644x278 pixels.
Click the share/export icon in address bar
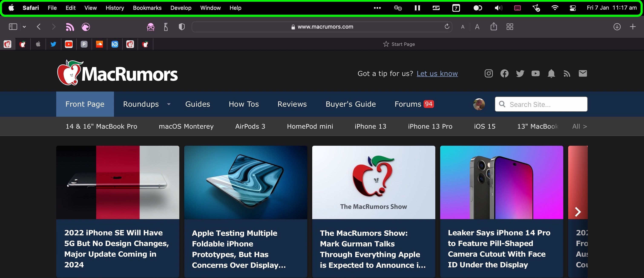click(x=494, y=26)
